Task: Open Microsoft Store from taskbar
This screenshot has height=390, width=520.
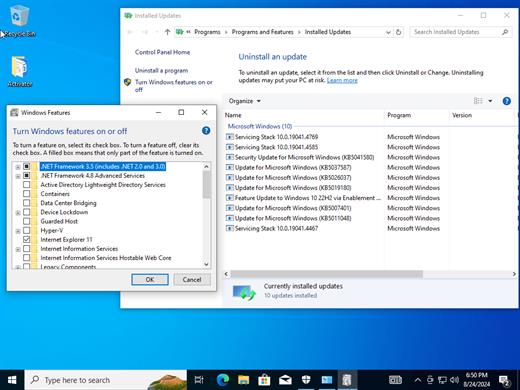Action: pyautogui.click(x=264, y=380)
